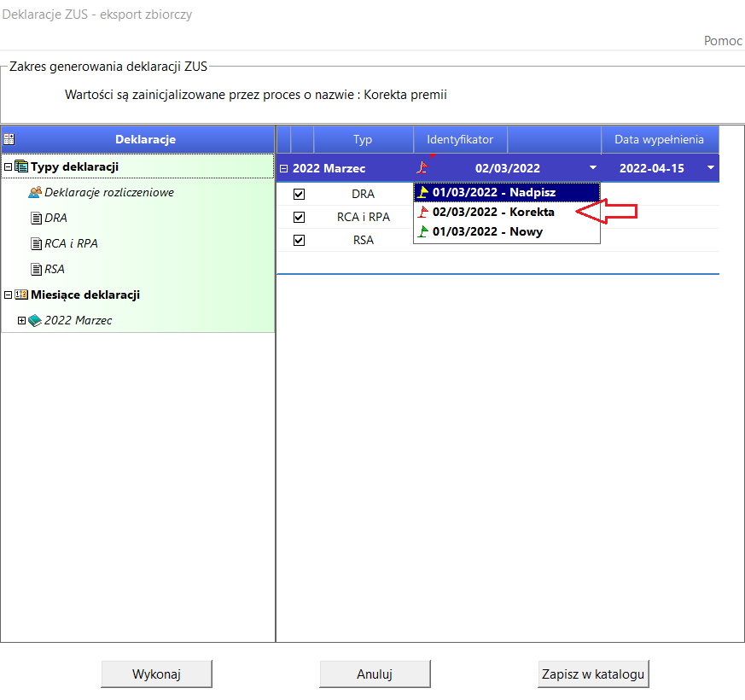Viewport: 745px width, 700px height.
Task: Uncheck the RCA i RPA checkbox
Action: (299, 217)
